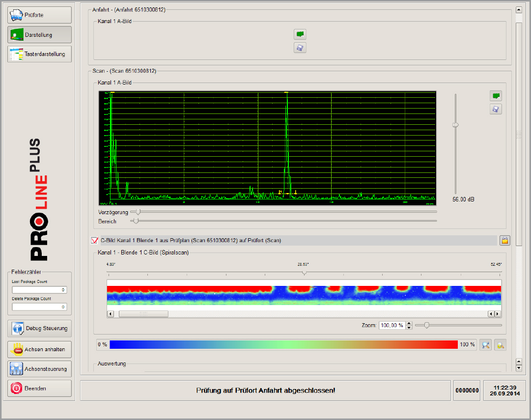
Task: Decrease zoom with down stepper arrow
Action: 409,328
